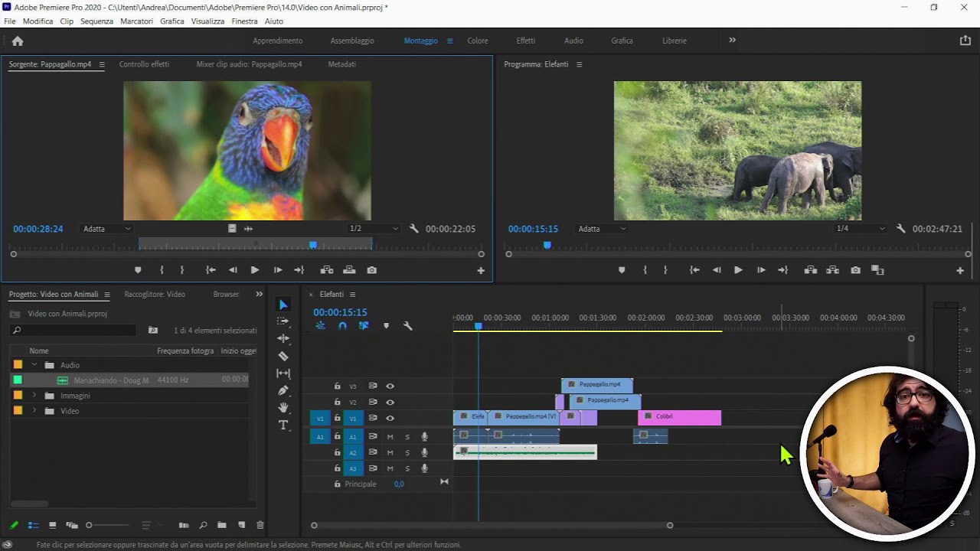Activate the Type tool
Image resolution: width=980 pixels, height=551 pixels.
[283, 425]
